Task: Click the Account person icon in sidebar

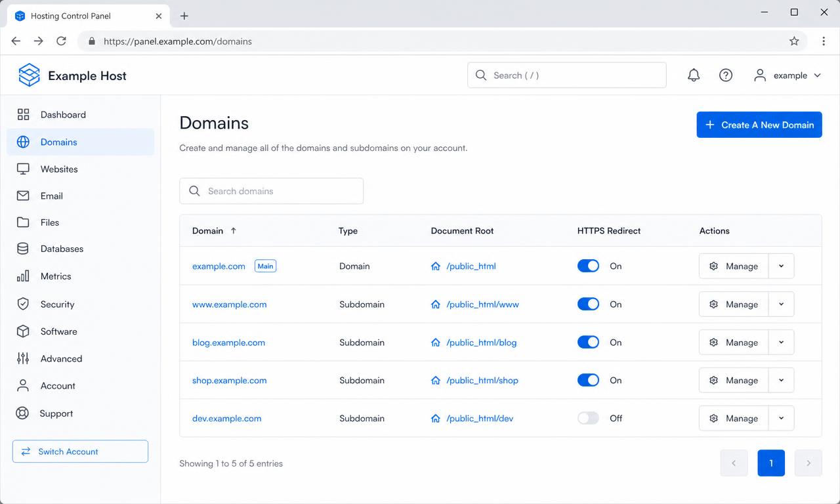Action: pos(23,386)
